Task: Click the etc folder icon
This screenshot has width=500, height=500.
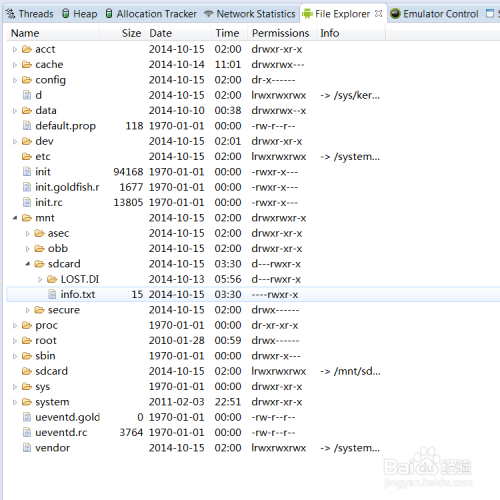Action: point(27,156)
